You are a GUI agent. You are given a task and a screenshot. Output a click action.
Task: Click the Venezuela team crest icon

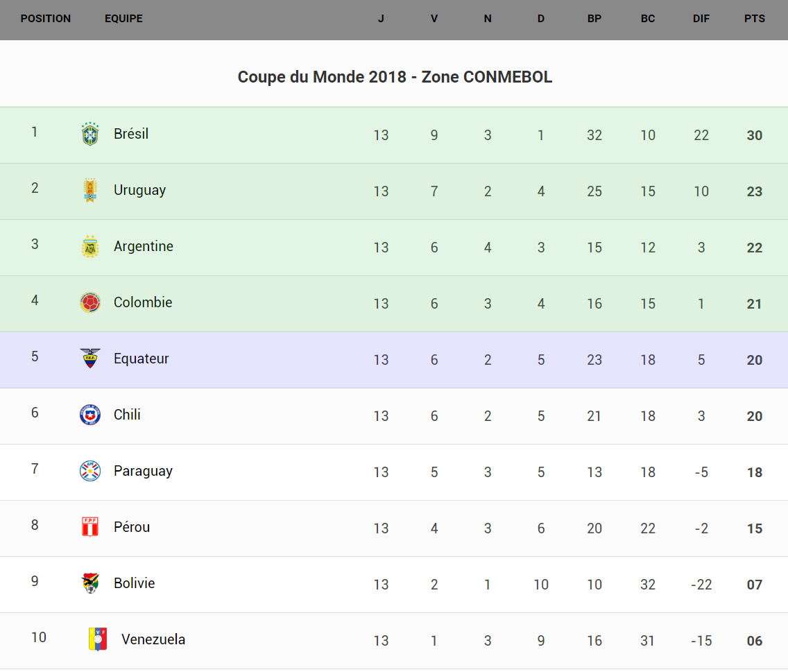[x=98, y=639]
